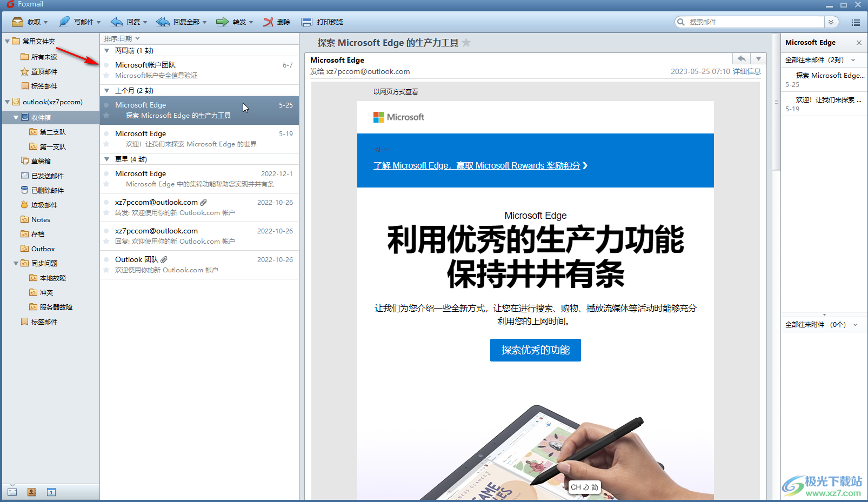Image resolution: width=868 pixels, height=502 pixels.
Task: Open the 垃圾邮件 junk folder
Action: point(39,205)
